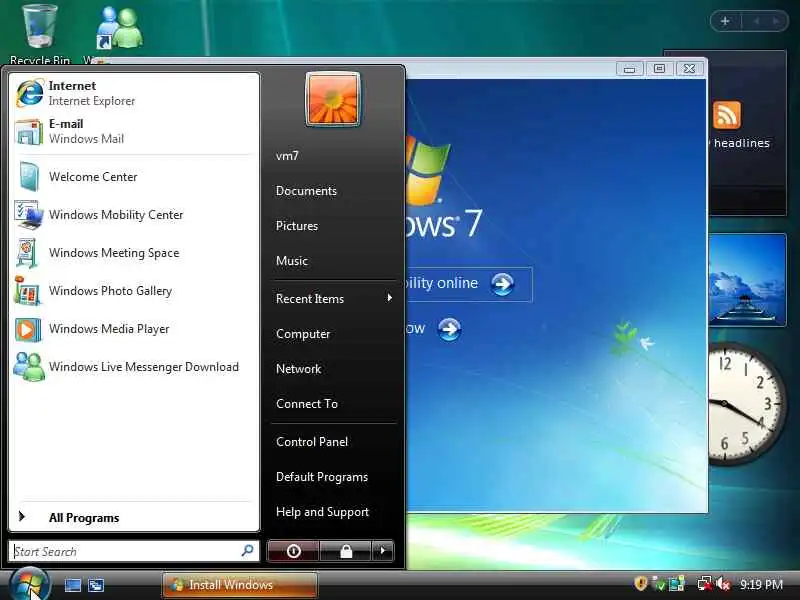
Task: Open the vm7 user folder
Action: click(x=287, y=156)
